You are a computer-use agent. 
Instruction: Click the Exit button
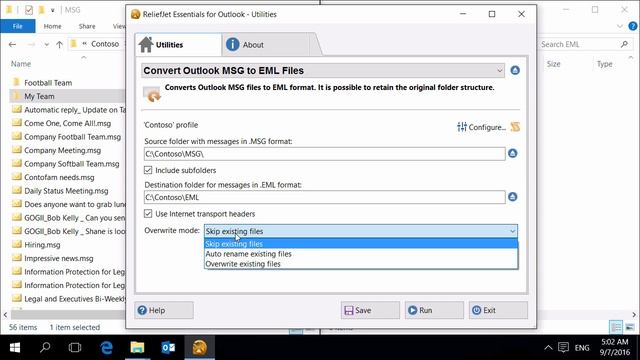498,310
